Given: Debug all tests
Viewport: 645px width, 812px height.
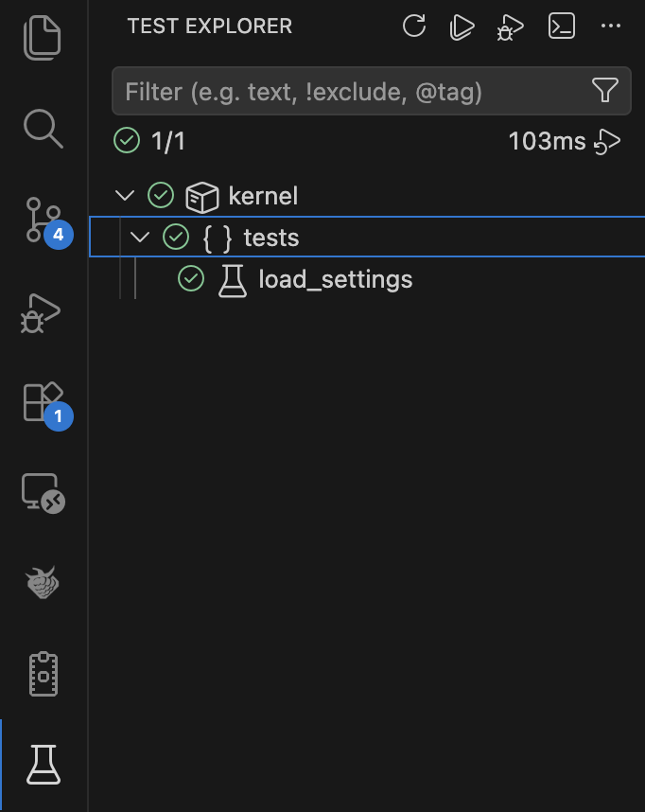Looking at the screenshot, I should coord(512,27).
